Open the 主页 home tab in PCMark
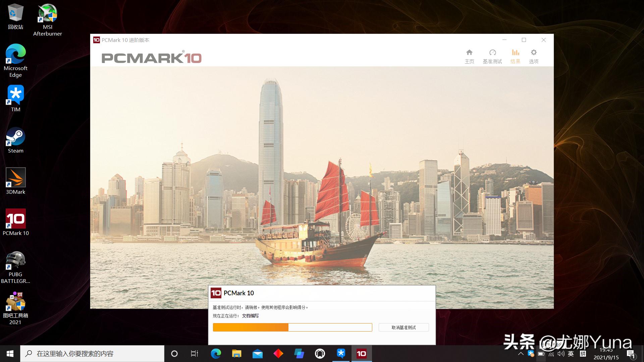 pyautogui.click(x=469, y=56)
